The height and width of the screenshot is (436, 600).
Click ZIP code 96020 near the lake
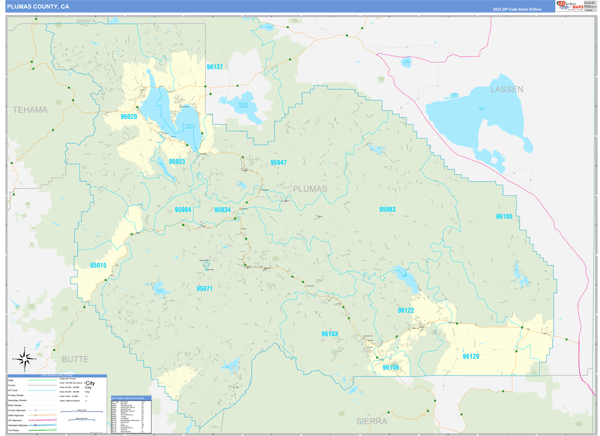tap(129, 117)
